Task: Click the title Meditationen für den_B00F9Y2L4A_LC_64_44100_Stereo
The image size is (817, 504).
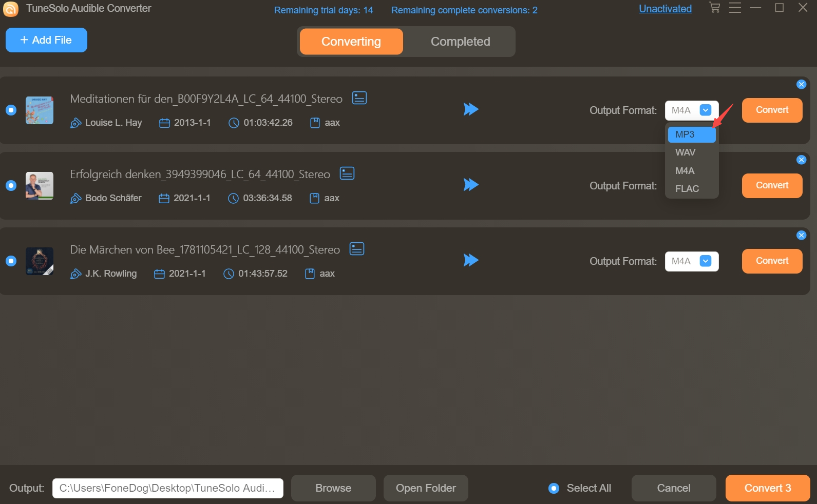Action: (206, 99)
